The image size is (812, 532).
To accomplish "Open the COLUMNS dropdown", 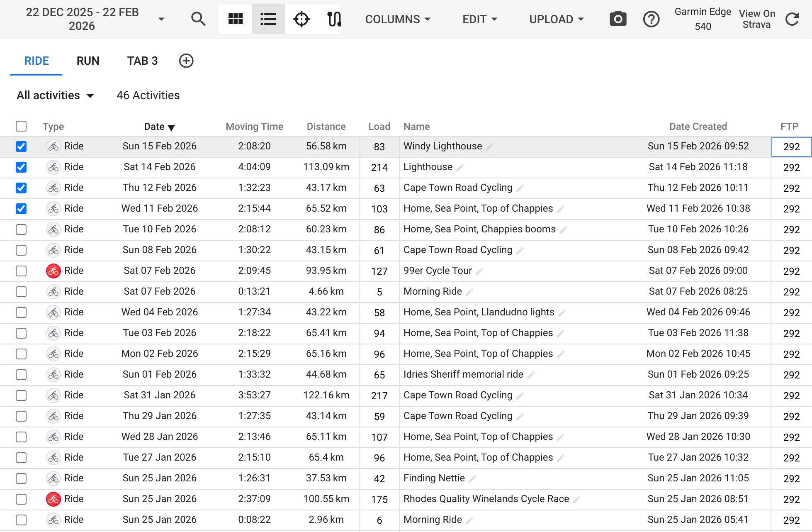I will (x=397, y=19).
